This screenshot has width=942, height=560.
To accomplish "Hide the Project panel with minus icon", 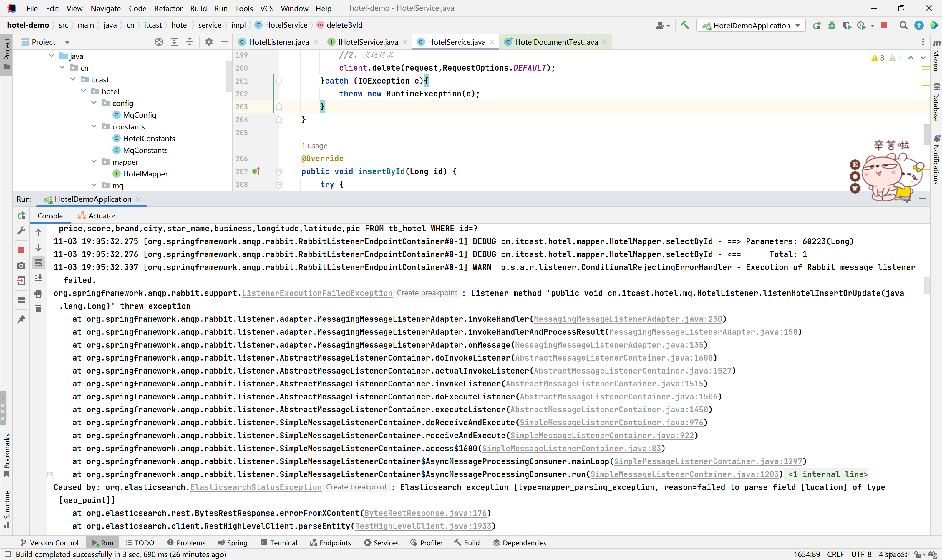I will (224, 42).
